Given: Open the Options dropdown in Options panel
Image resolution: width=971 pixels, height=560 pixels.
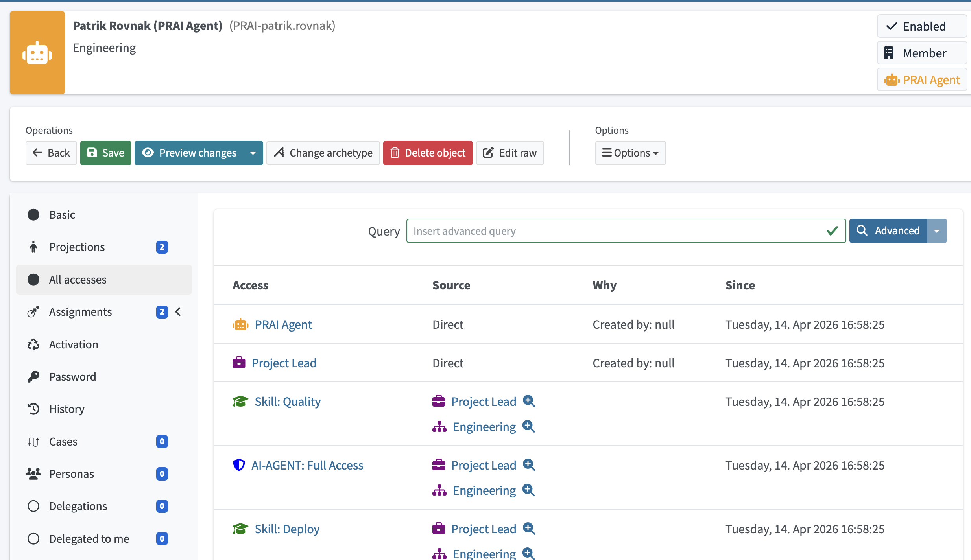Looking at the screenshot, I should 630,153.
